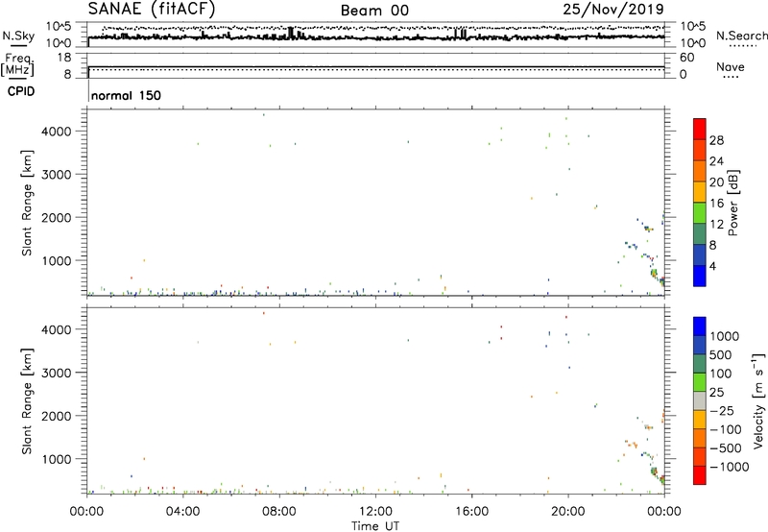
Task: Pick the yellow 16–20 dB power colorbar segment
Action: (x=700, y=192)
